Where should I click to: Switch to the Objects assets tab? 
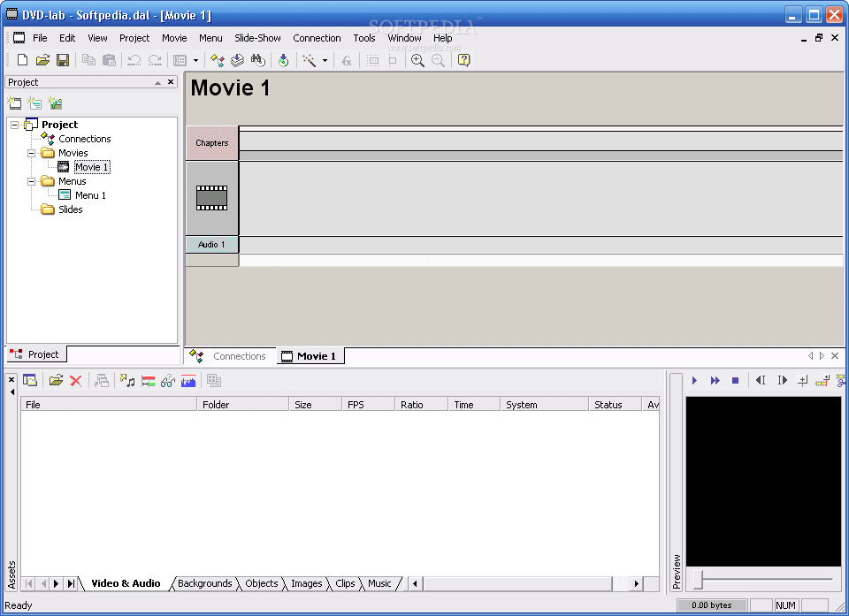261,583
